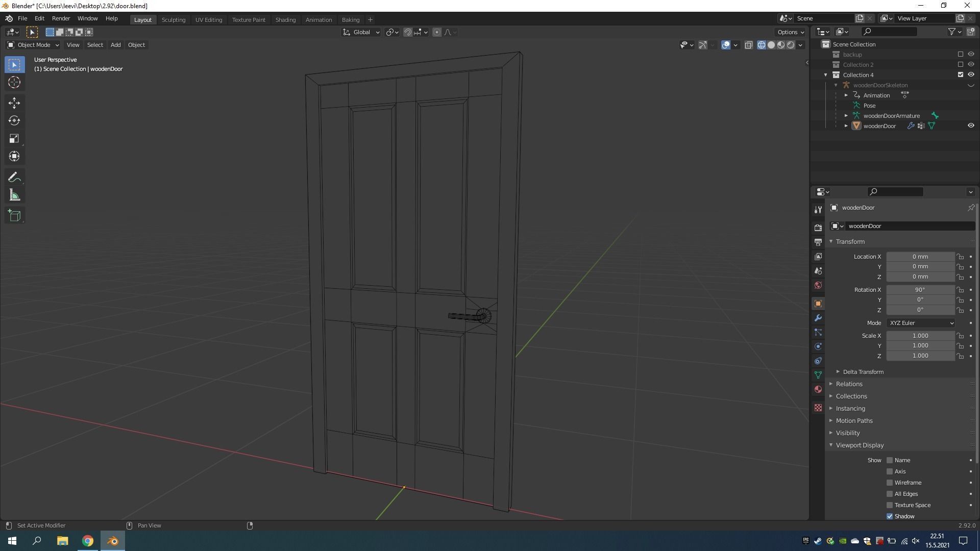The height and width of the screenshot is (551, 980).
Task: Open the Object Mode dropdown
Action: pyautogui.click(x=33, y=45)
